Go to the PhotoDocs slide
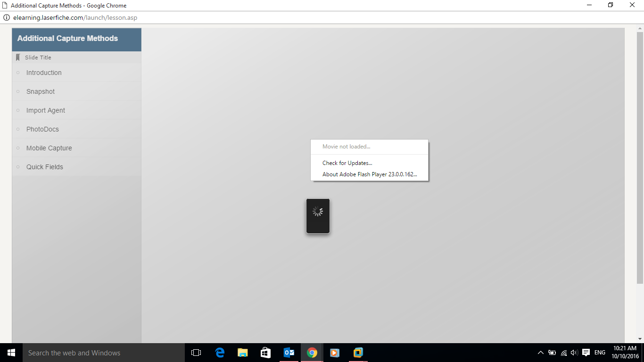This screenshot has width=644, height=362. [76, 129]
